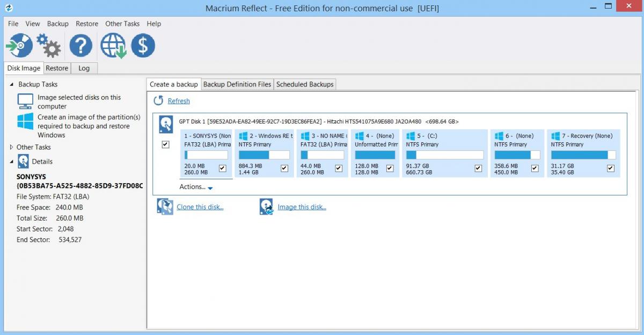The height and width of the screenshot is (335, 644).
Task: Click the Refresh circular arrow icon
Action: coord(158,100)
